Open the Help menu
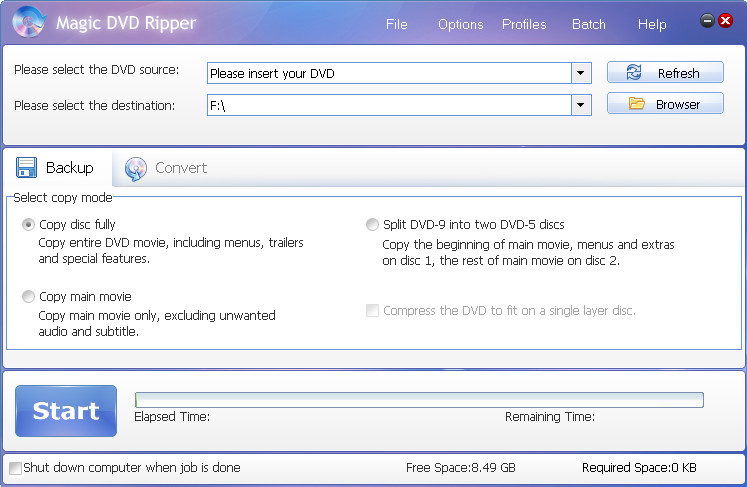Image resolution: width=747 pixels, height=487 pixels. coord(652,24)
